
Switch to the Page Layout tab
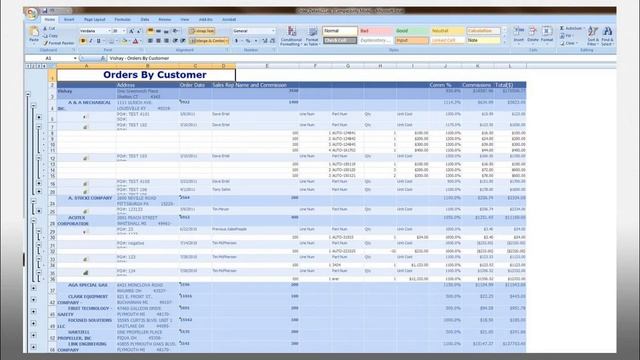pos(94,20)
